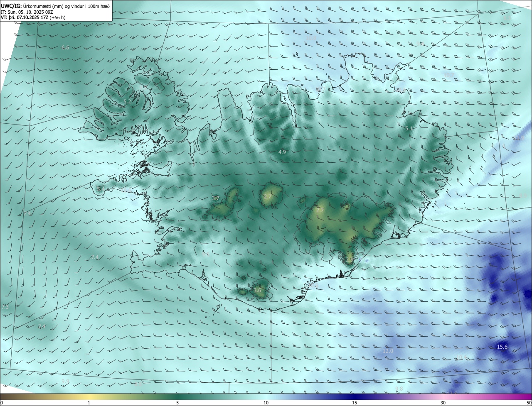Click the 0 tick label on the color scale

pos(2,403)
